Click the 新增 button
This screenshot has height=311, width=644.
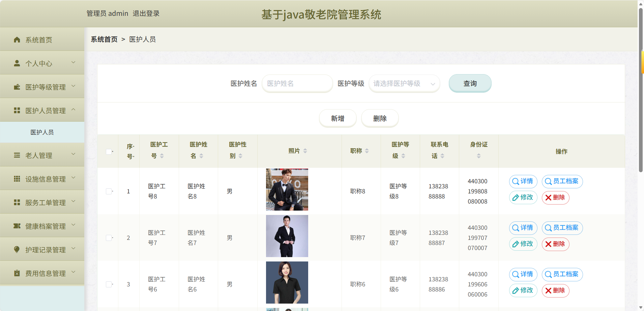(x=338, y=118)
